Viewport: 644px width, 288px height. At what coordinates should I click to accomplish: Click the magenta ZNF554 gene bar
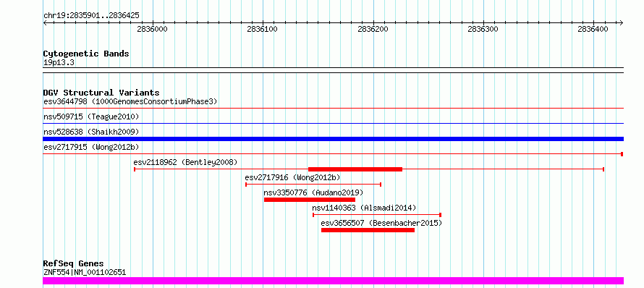click(x=333, y=281)
